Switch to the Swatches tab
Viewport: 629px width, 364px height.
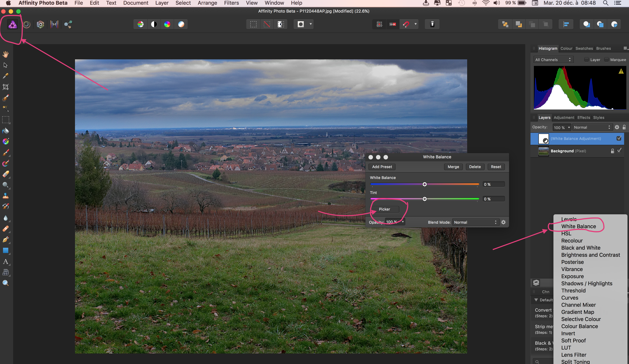click(584, 48)
